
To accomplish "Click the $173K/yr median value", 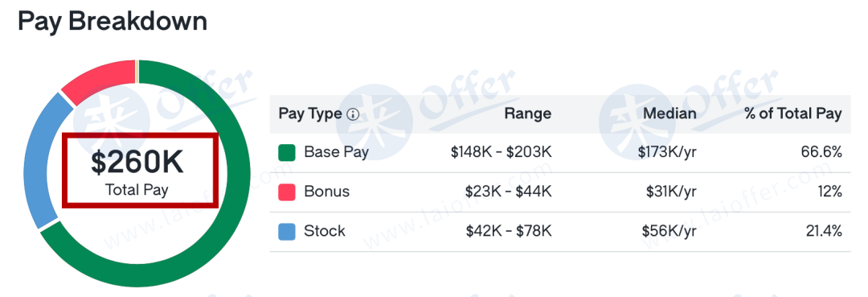I will click(667, 153).
